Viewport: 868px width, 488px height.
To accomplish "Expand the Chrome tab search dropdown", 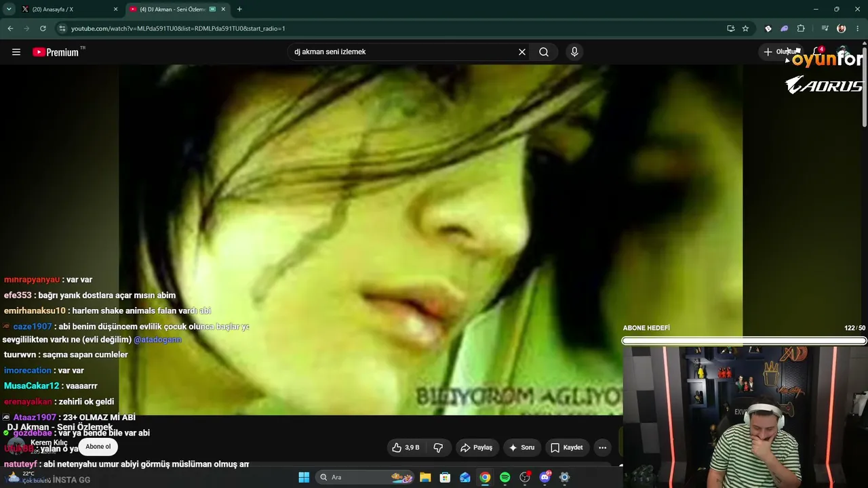I will (9, 9).
